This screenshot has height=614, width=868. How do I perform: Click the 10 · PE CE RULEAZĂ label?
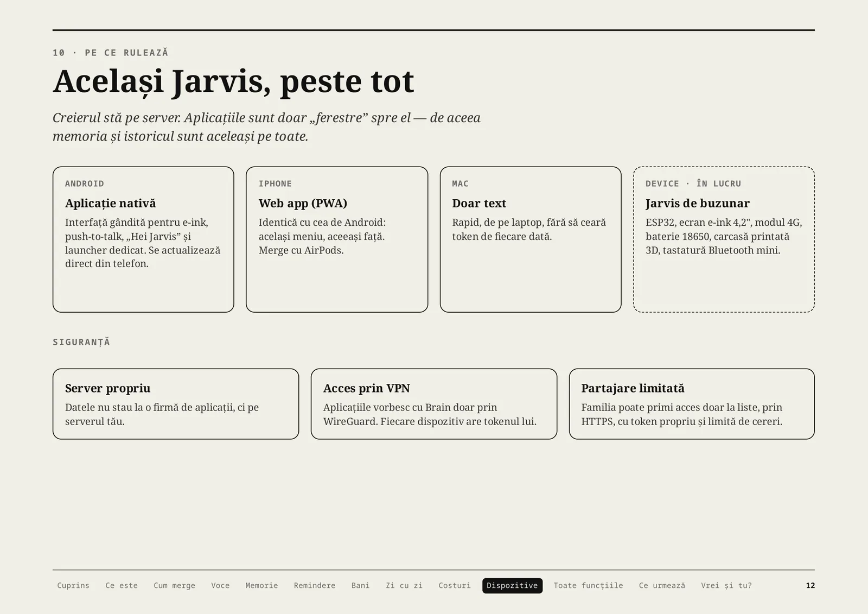[x=111, y=53]
